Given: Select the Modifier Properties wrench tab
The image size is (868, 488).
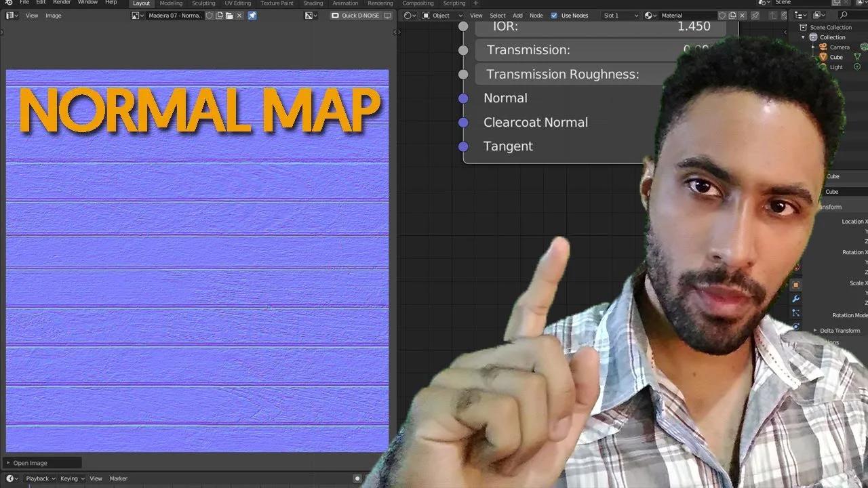Looking at the screenshot, I should (x=795, y=298).
